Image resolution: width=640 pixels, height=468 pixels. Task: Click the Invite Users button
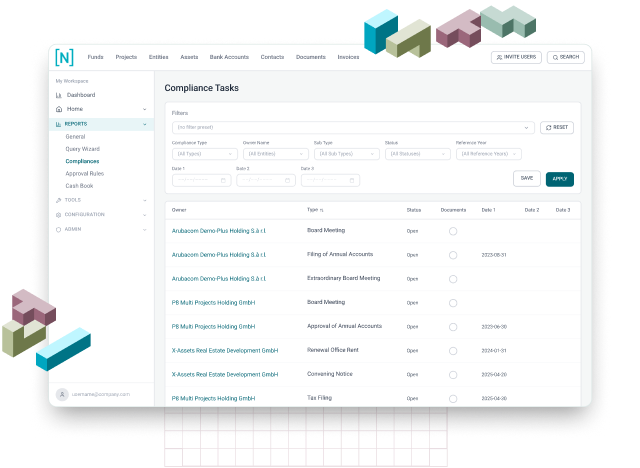point(516,58)
